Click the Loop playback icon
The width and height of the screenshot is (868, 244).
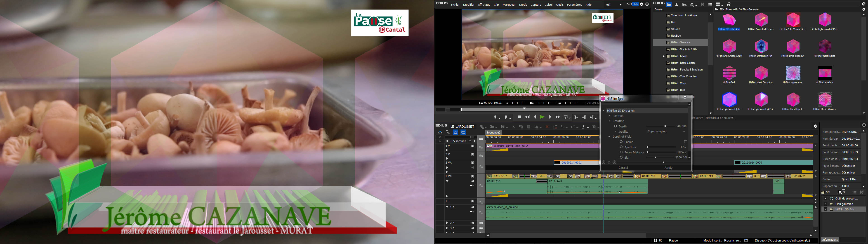pos(566,117)
